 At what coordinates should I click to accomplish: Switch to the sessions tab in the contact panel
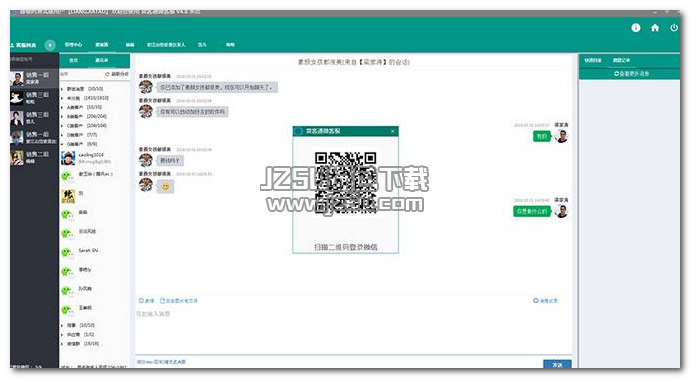point(74,60)
